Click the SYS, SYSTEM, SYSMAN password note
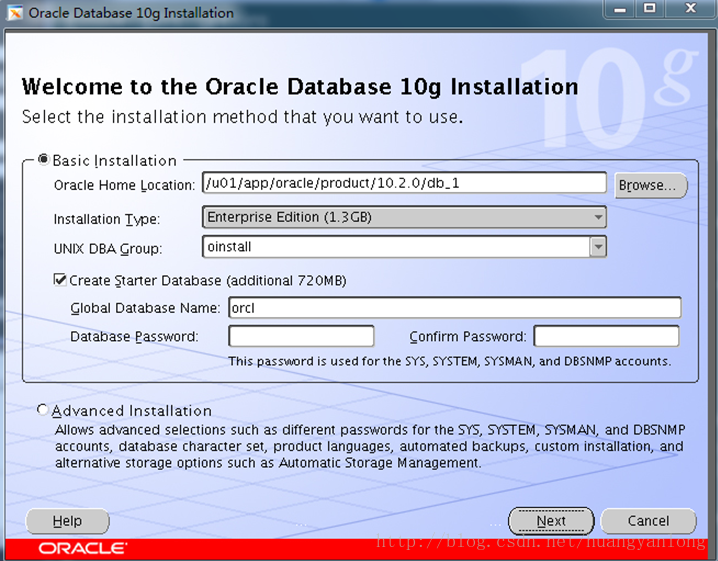 (x=450, y=361)
